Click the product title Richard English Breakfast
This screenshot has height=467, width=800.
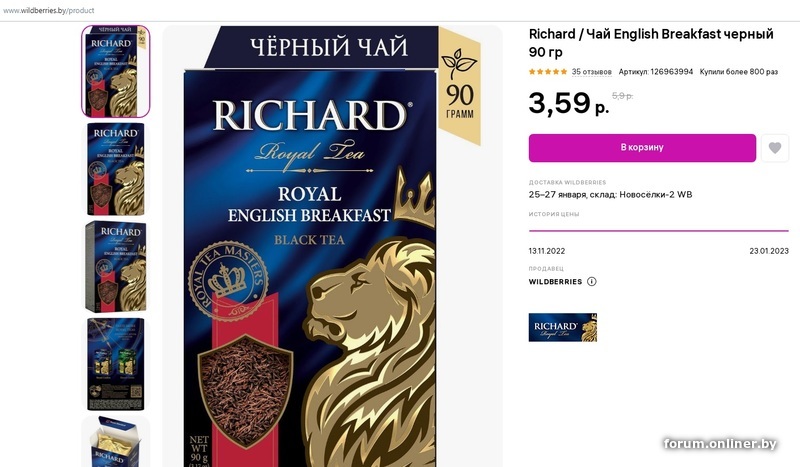(x=651, y=43)
